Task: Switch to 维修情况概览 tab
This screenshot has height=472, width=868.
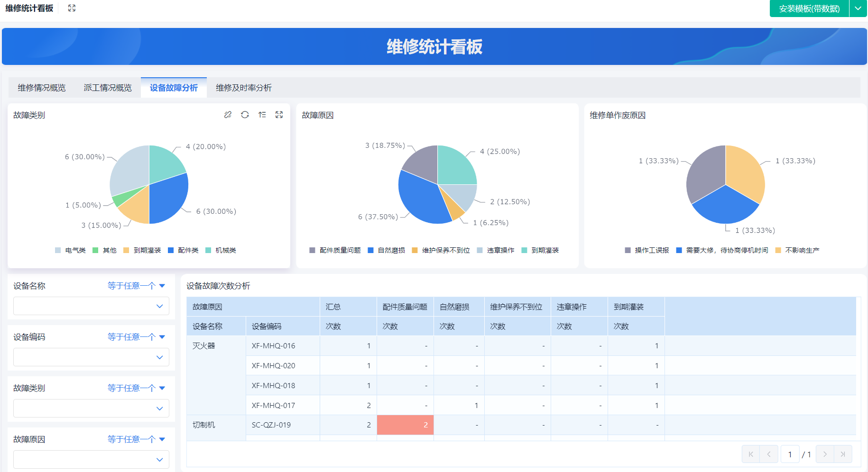Action: coord(42,88)
